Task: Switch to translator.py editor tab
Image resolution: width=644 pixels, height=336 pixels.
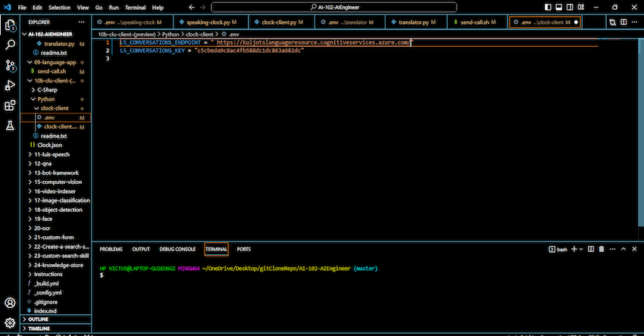Action: click(x=415, y=22)
